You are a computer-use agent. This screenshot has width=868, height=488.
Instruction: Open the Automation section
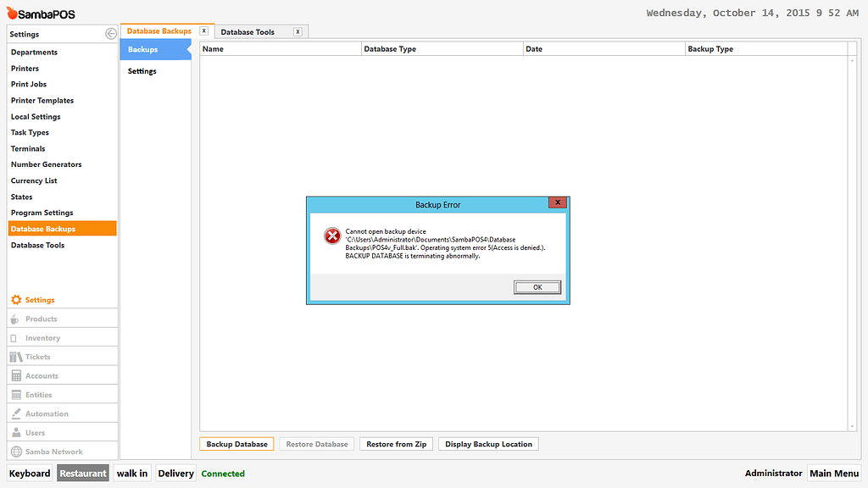tap(63, 413)
